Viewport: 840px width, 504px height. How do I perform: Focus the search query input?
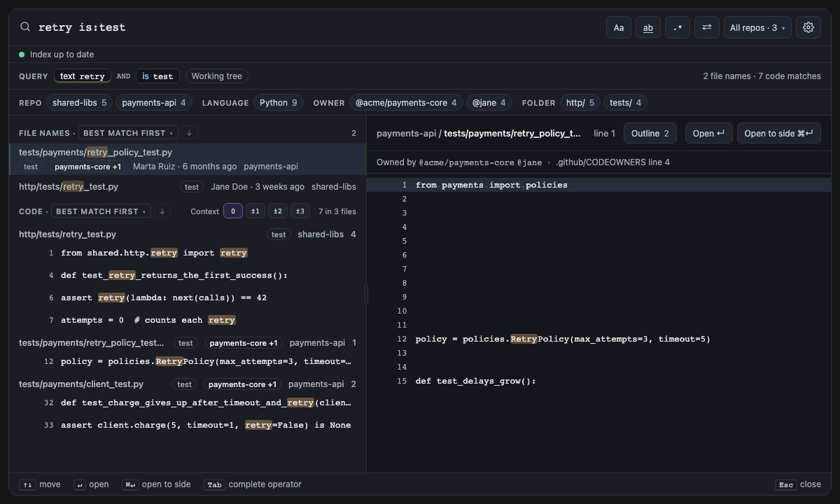coord(315,27)
